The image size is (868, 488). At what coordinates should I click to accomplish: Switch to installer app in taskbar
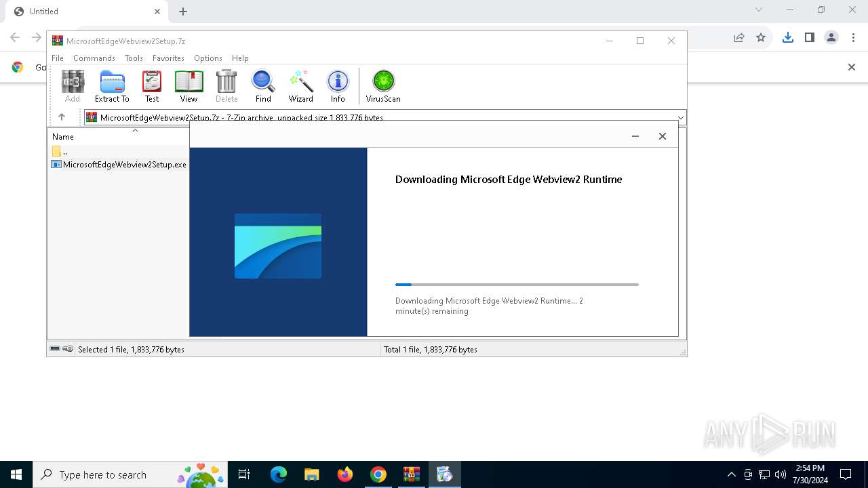click(445, 474)
